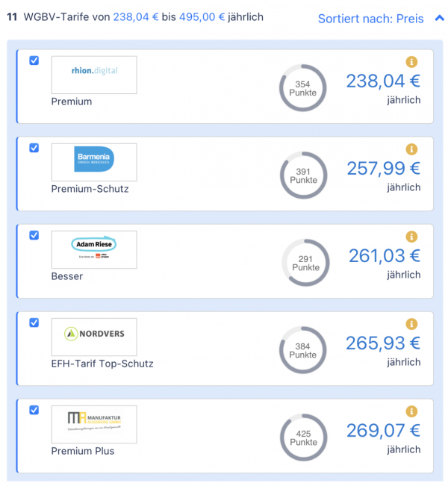The height and width of the screenshot is (486, 448).
Task: Click the 425 Punkte score ring
Action: pos(304,437)
